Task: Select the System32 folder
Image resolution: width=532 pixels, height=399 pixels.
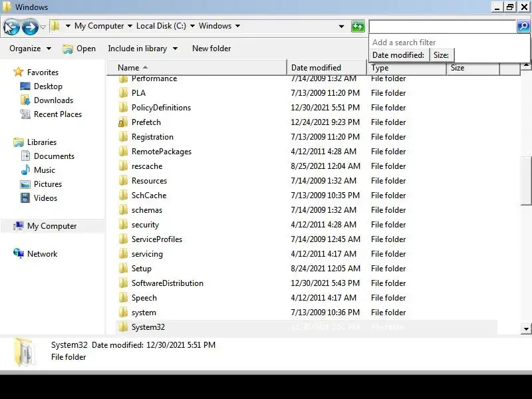Action: [x=307, y=327]
